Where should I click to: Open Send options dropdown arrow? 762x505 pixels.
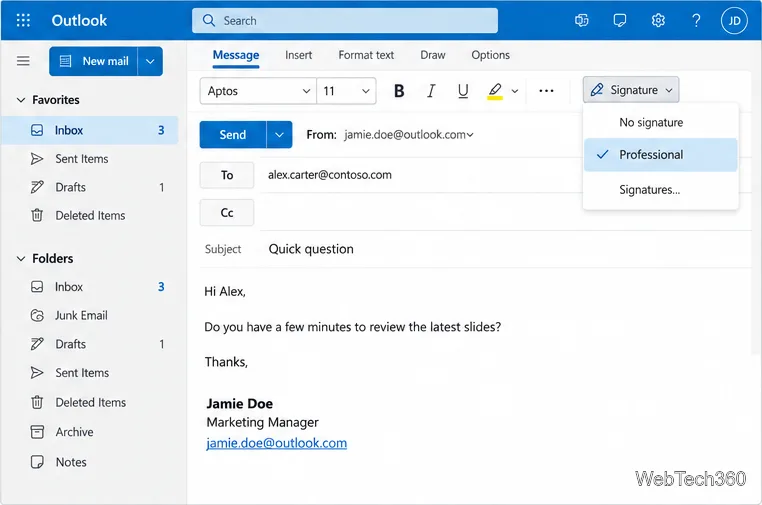(279, 135)
